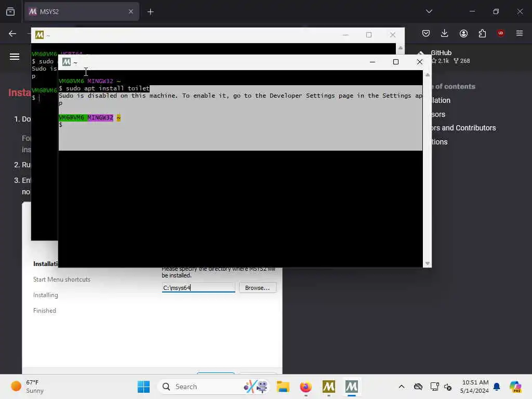Open the Firefox tab manager sidebar icon

tap(10, 11)
